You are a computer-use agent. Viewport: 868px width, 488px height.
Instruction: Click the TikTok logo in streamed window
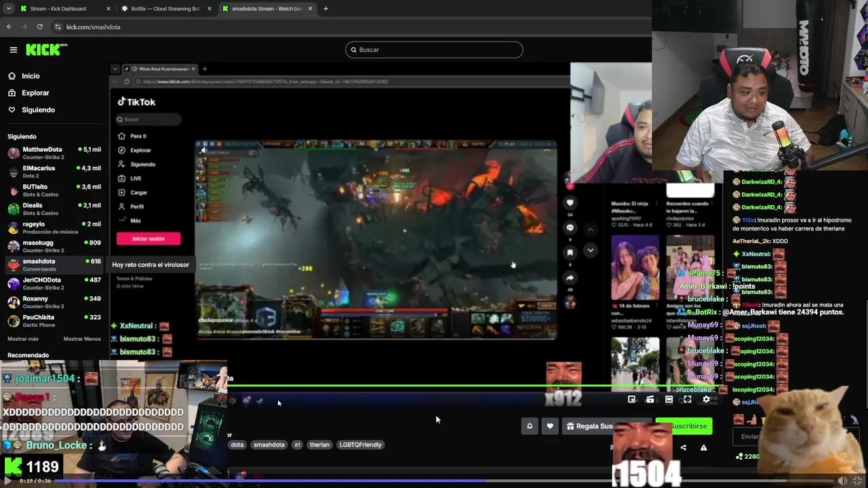pyautogui.click(x=136, y=102)
